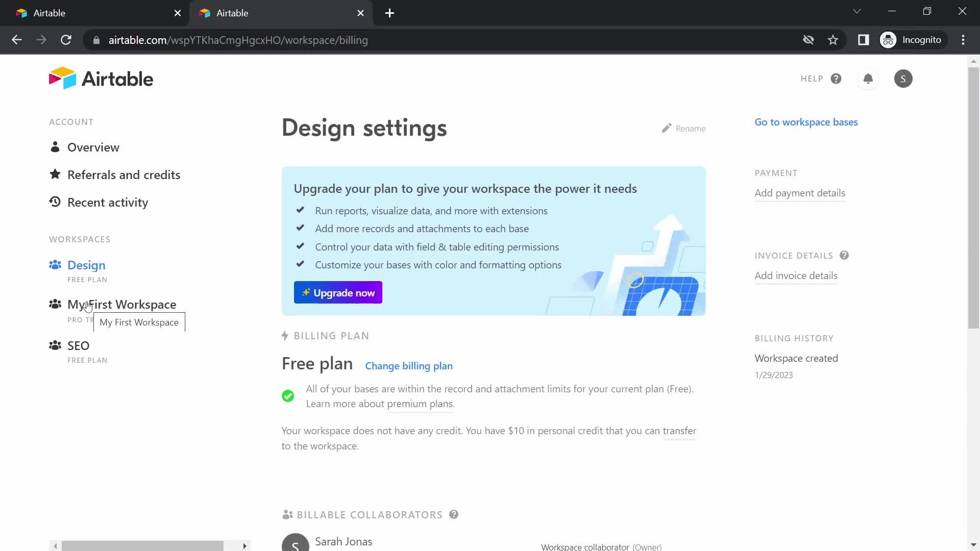The image size is (980, 551).
Task: Click the billing plan lightning bolt icon
Action: point(285,335)
